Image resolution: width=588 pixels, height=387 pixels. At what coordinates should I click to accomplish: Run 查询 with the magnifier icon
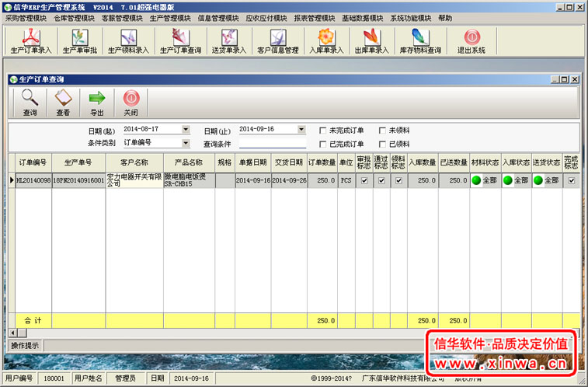(x=30, y=103)
